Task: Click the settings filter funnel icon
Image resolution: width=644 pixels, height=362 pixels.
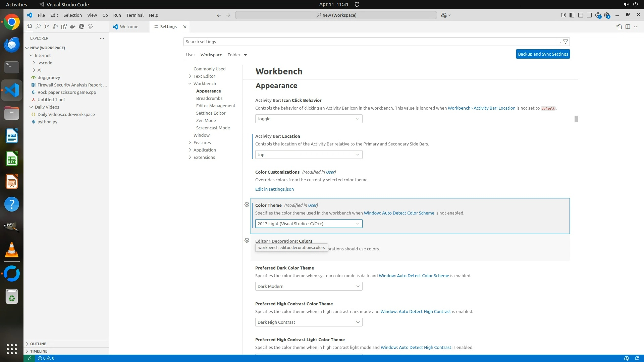Action: (566, 42)
